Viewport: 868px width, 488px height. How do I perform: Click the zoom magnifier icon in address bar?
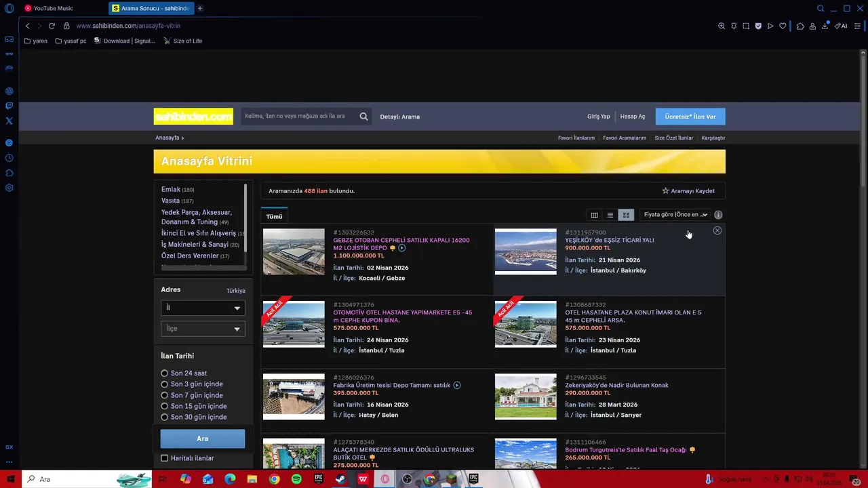722,26
